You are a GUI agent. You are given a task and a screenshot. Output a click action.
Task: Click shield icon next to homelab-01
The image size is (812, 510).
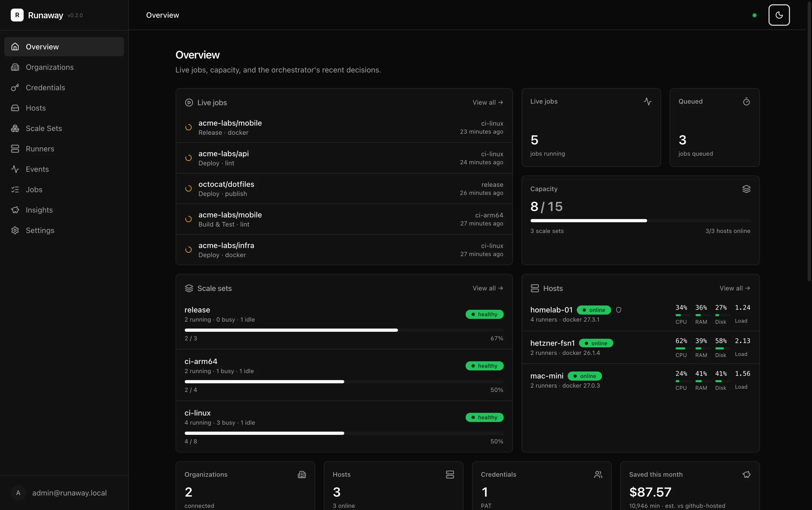618,310
